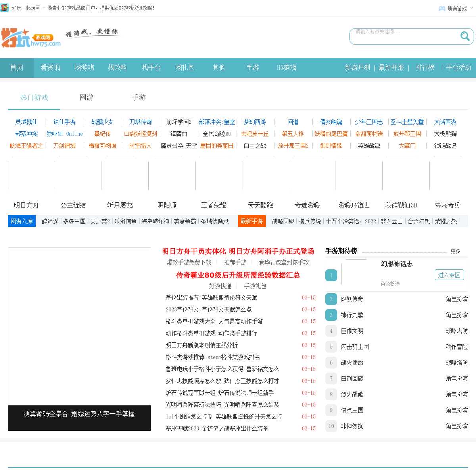Type in the game keyword search field
Image resolution: width=476 pixels, height=476 pixels.
405,36
